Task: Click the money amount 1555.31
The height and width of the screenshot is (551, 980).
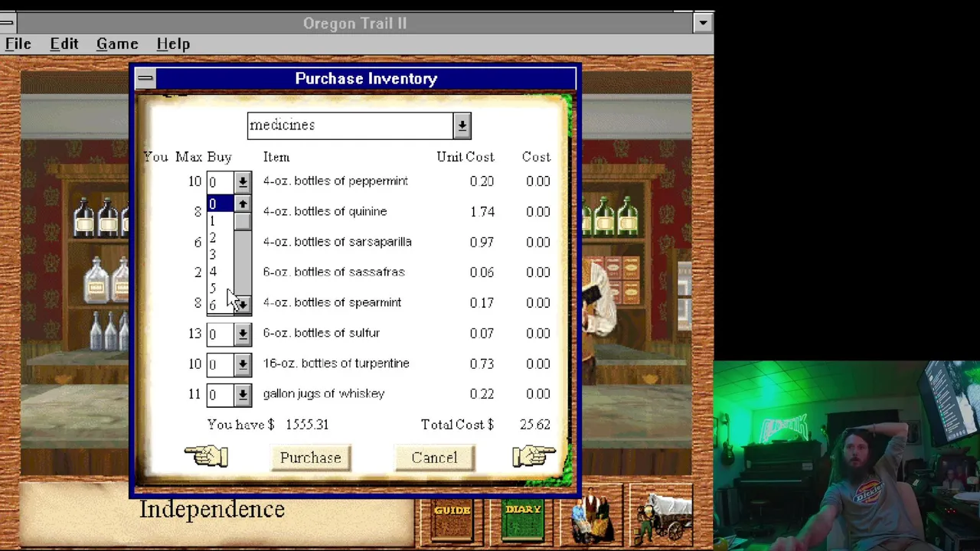Action: 307,424
